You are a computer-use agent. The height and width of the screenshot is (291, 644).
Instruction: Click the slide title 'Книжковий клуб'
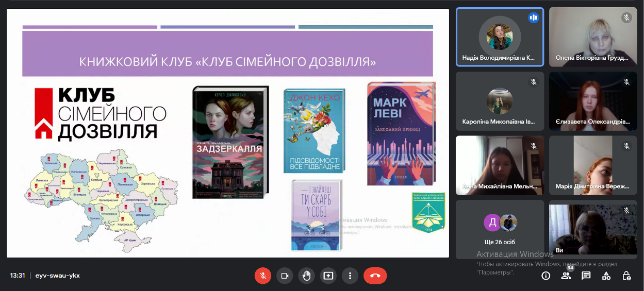point(227,62)
